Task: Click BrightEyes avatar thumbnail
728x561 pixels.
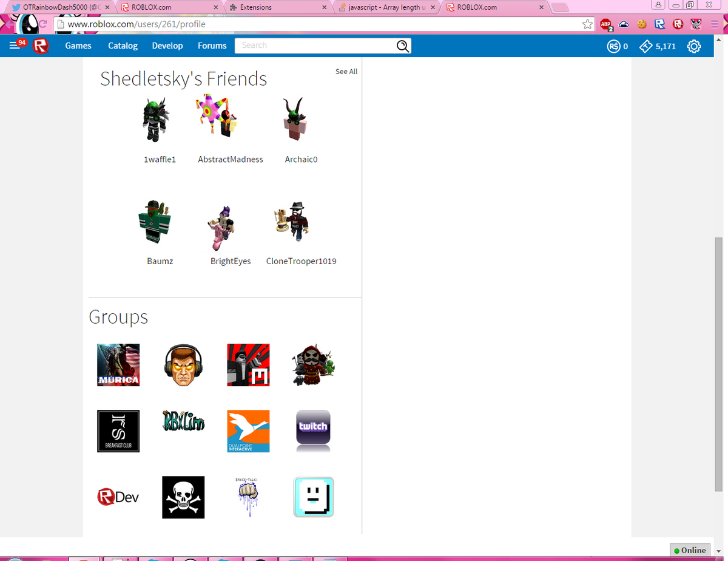Action: pos(220,228)
